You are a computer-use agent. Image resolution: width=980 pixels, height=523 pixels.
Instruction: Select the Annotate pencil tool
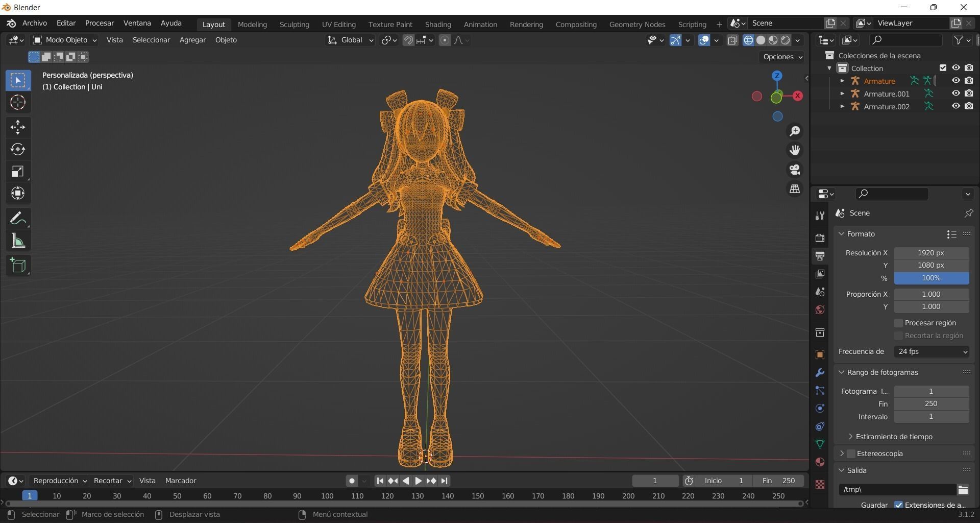(18, 219)
